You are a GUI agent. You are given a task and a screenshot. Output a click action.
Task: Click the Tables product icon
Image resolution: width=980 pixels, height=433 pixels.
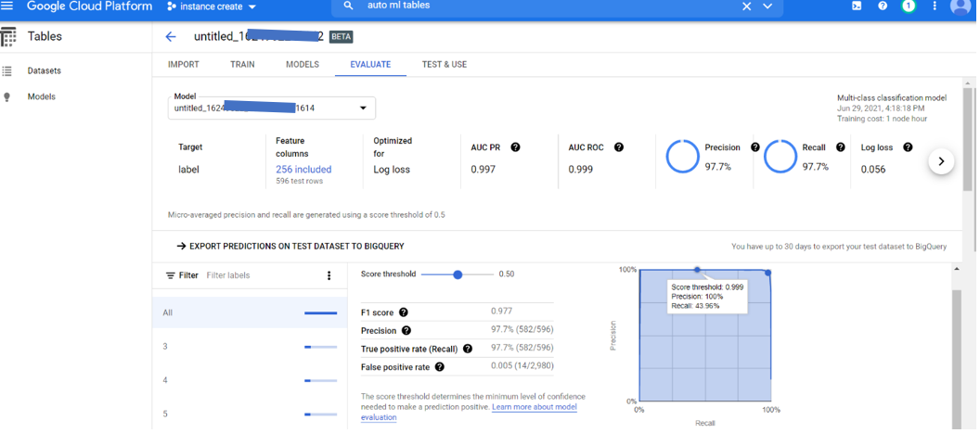pyautogui.click(x=8, y=37)
